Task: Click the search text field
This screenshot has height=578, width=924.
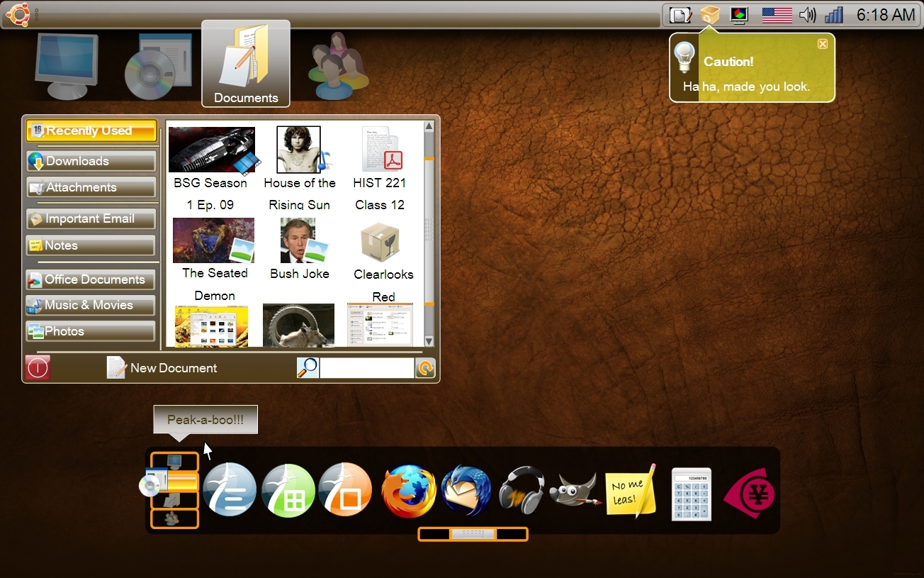Action: (366, 368)
